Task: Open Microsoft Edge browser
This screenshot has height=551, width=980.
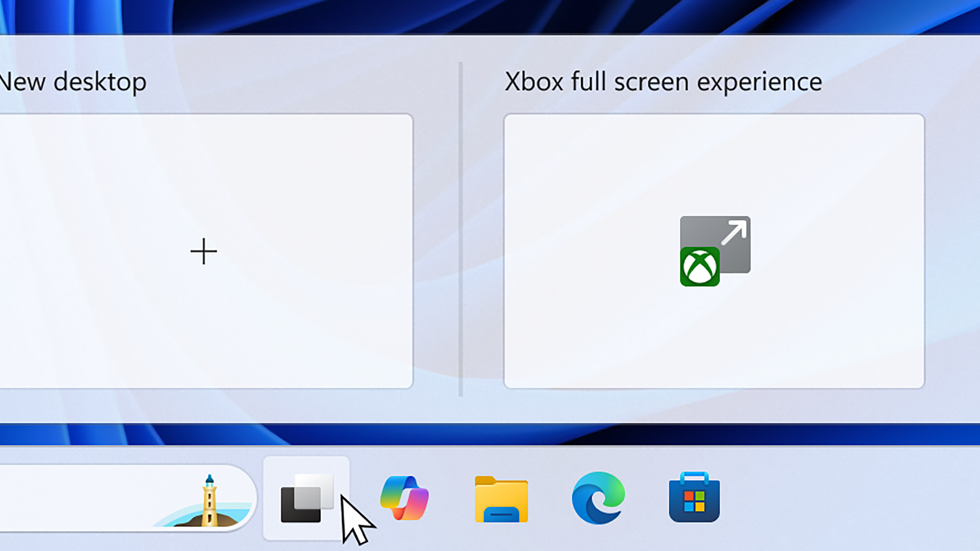Action: pyautogui.click(x=598, y=499)
